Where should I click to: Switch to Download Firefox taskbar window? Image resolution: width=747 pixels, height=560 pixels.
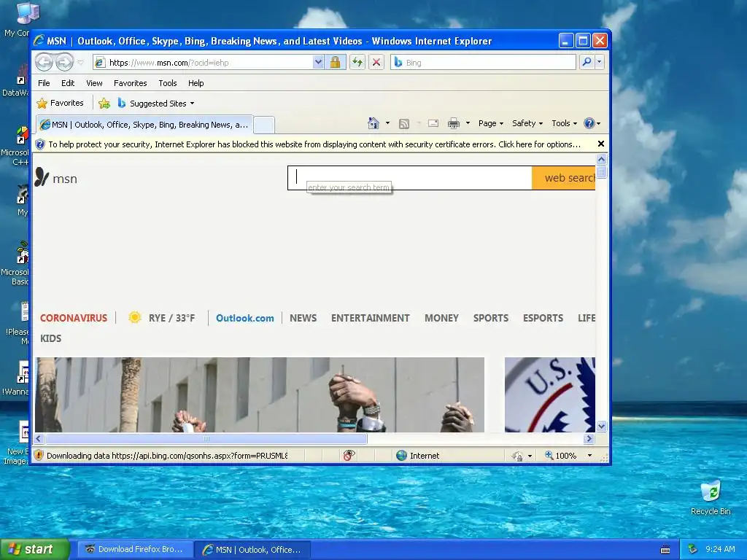pyautogui.click(x=135, y=550)
